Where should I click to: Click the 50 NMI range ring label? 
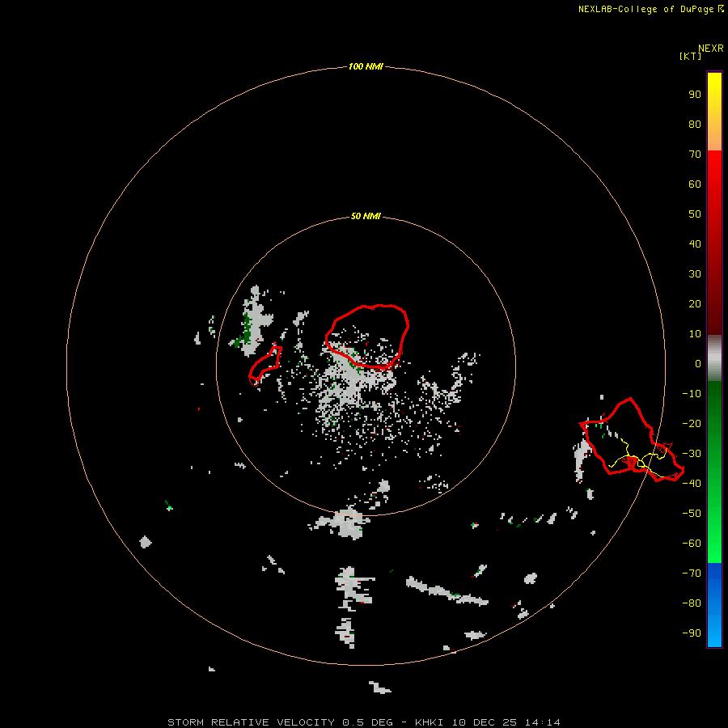(366, 216)
